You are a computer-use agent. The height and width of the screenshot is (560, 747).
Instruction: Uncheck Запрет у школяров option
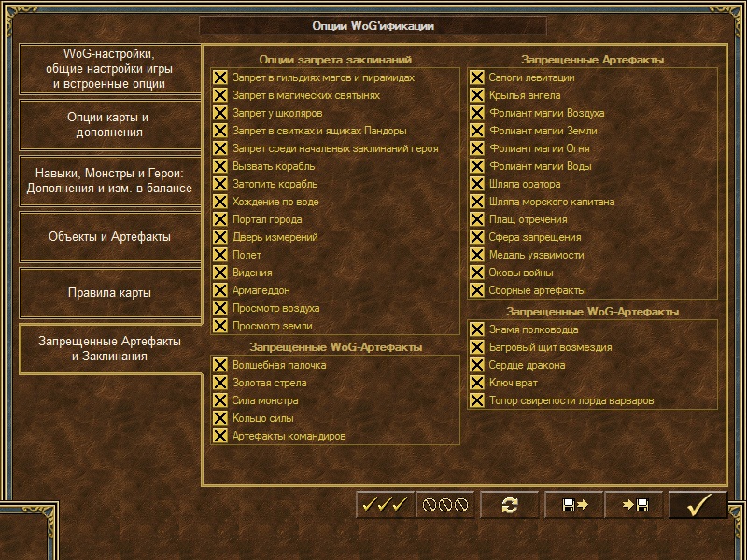[220, 113]
